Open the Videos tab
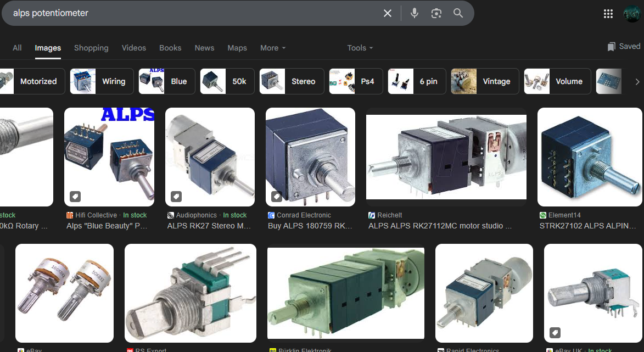The width and height of the screenshot is (644, 352). click(134, 48)
